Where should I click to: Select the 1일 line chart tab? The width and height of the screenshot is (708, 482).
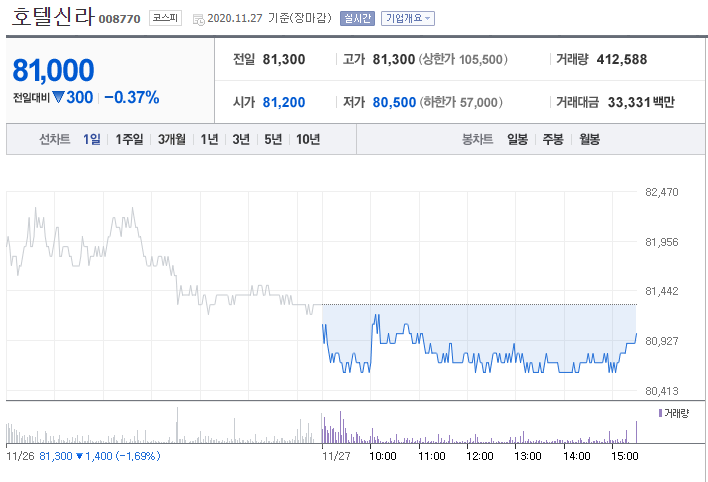[x=92, y=139]
